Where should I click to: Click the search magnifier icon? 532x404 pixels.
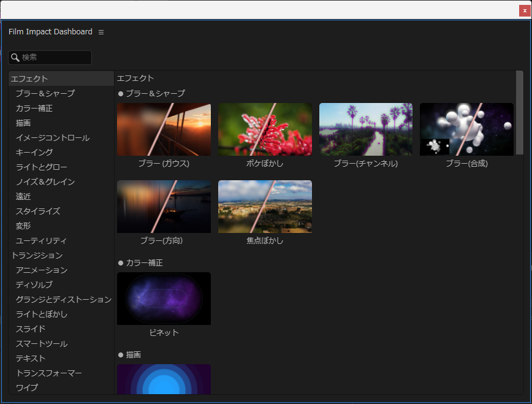(x=15, y=58)
